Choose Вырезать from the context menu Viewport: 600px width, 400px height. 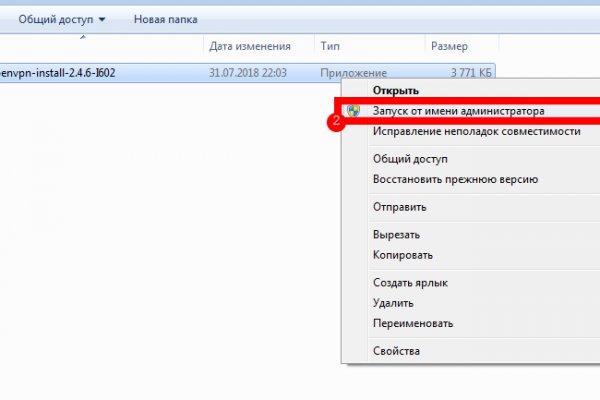pyautogui.click(x=396, y=234)
